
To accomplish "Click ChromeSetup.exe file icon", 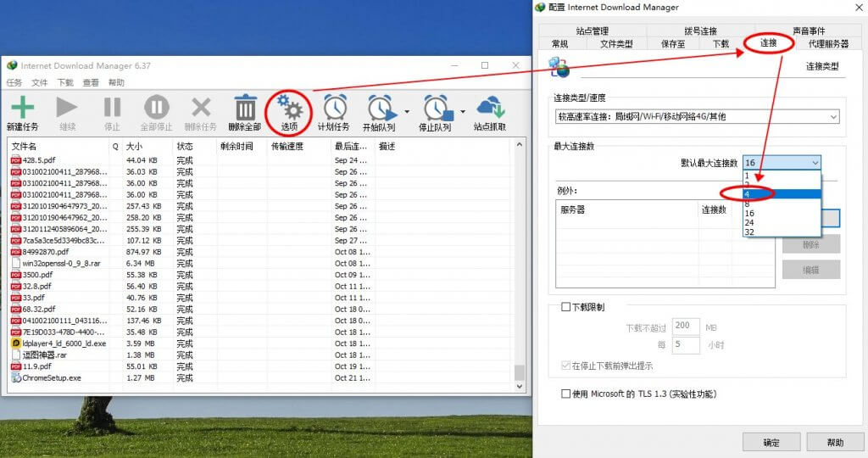I will click(x=16, y=377).
